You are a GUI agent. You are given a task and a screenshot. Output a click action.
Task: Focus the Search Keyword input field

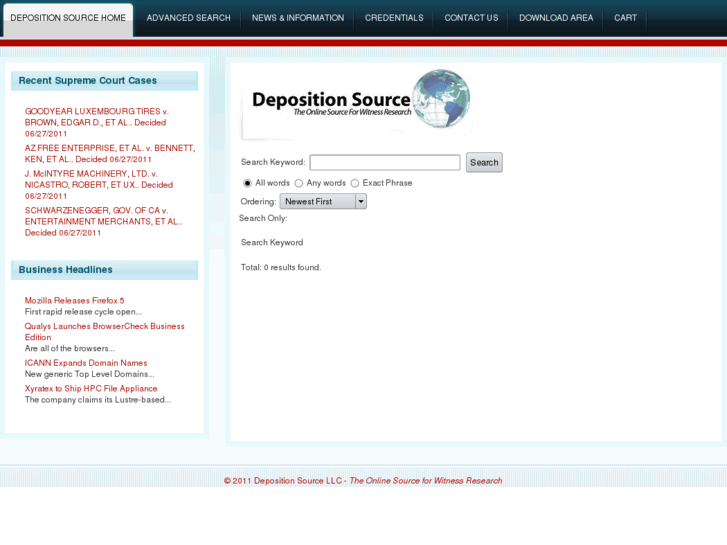(385, 162)
